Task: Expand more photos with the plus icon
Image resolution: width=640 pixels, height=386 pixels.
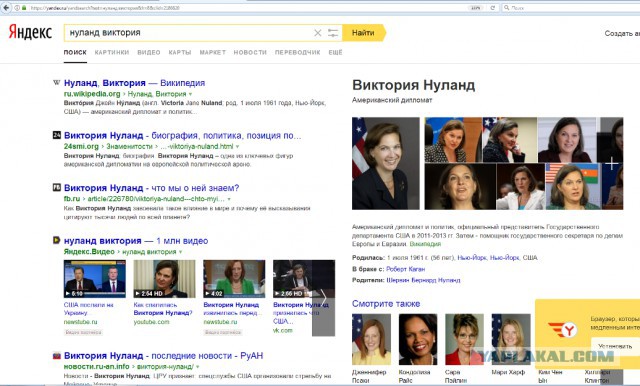Action: [x=611, y=164]
